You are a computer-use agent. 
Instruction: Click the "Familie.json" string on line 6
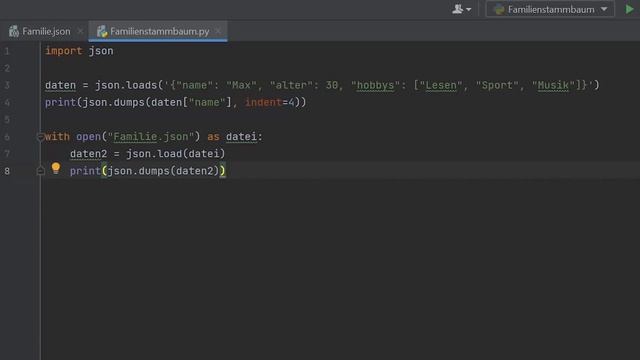pyautogui.click(x=151, y=137)
